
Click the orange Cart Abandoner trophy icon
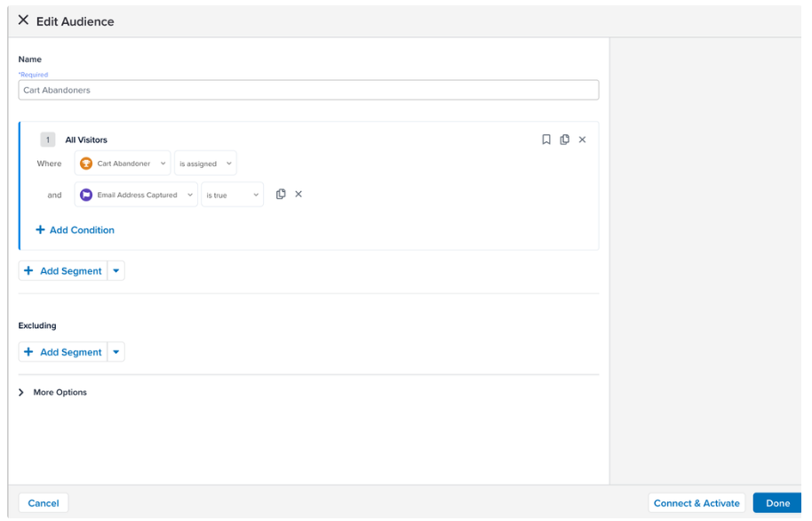(86, 164)
